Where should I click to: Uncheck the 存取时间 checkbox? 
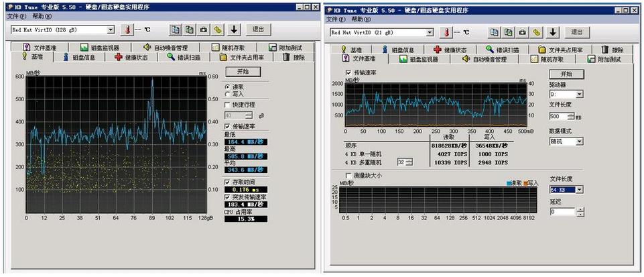pos(228,182)
